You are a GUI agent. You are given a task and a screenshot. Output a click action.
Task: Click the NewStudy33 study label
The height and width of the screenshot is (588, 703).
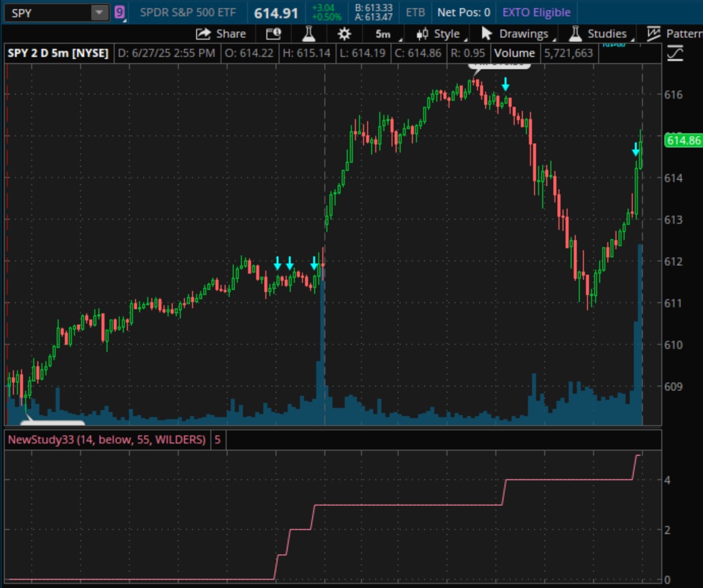point(107,439)
